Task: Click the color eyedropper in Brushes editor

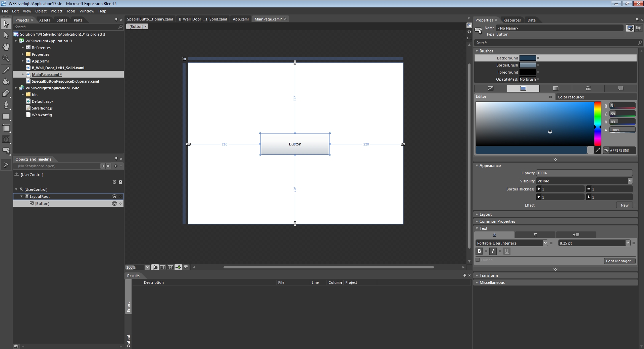Action: 598,150
